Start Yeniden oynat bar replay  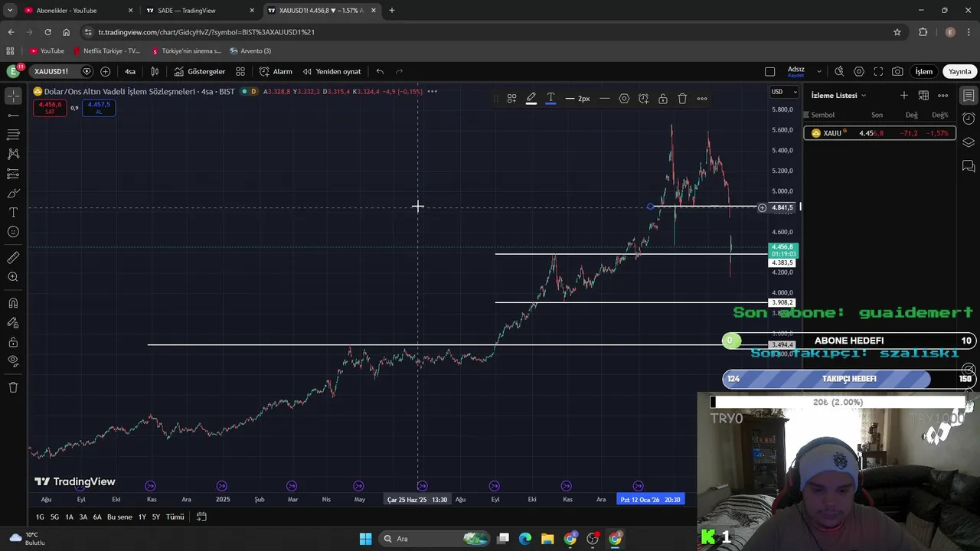[332, 71]
